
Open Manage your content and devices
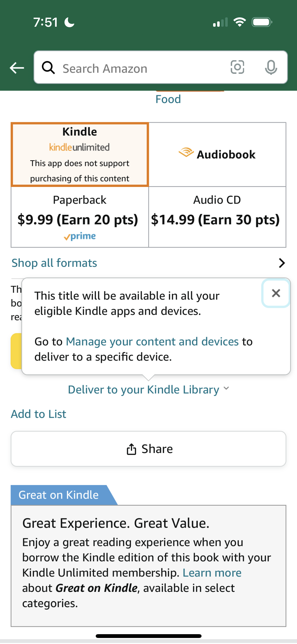(153, 341)
